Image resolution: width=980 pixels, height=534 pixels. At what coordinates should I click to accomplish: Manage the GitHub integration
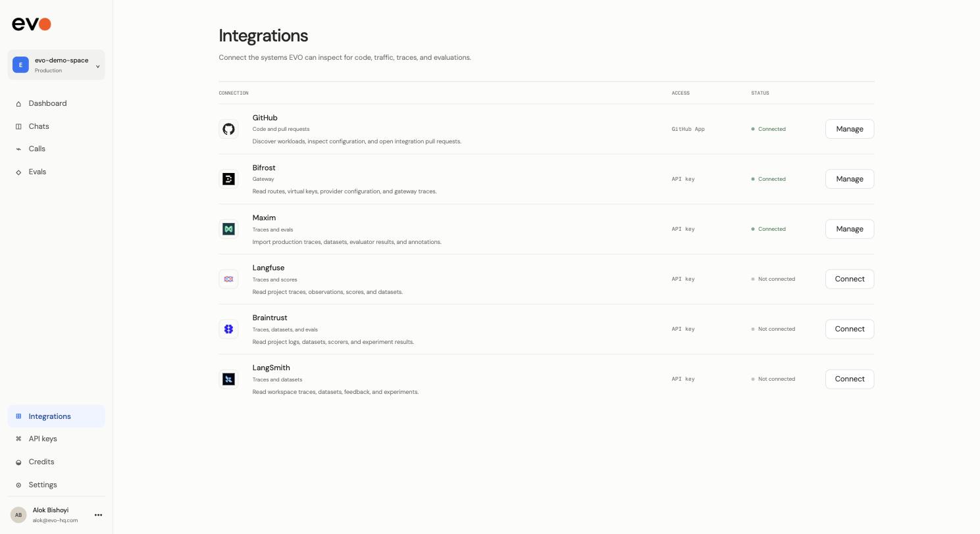pos(850,129)
